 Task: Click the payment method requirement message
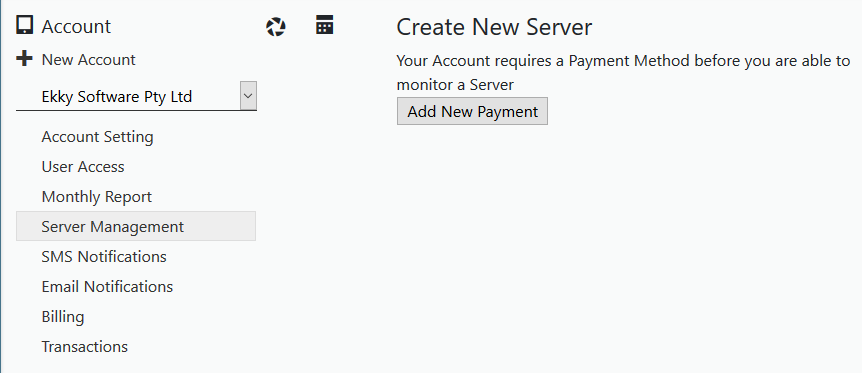click(623, 73)
